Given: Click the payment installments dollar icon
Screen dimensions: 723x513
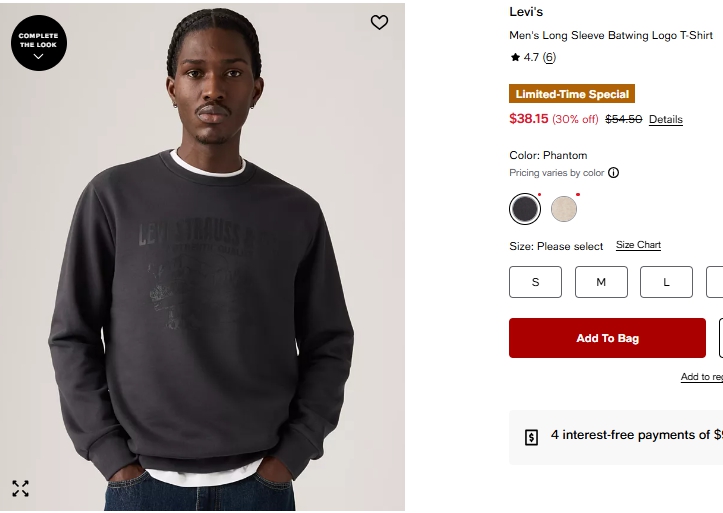Looking at the screenshot, I should [x=532, y=437].
